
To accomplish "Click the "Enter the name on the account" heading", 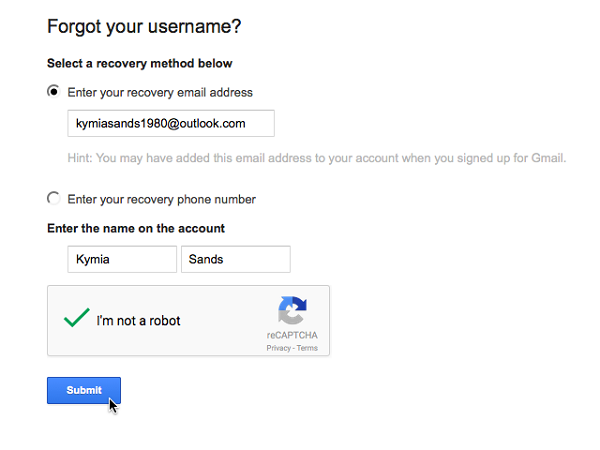I will (x=136, y=228).
